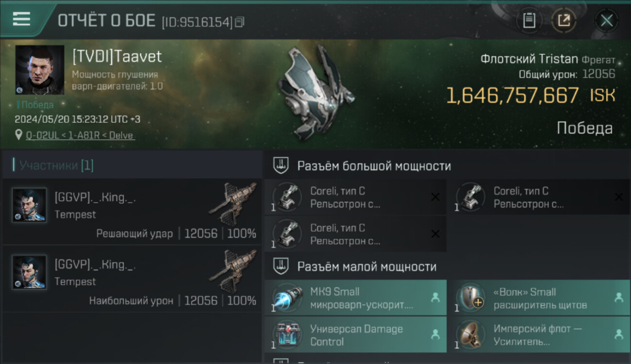The height and width of the screenshot is (364, 631).
Task: Copy the battle report ID
Action: pos(240,22)
